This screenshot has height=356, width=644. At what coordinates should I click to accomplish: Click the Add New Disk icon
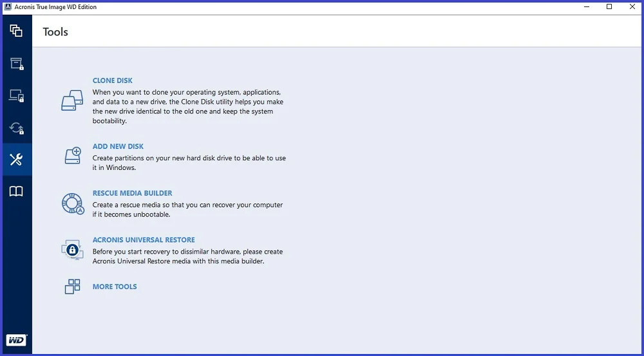pyautogui.click(x=73, y=156)
